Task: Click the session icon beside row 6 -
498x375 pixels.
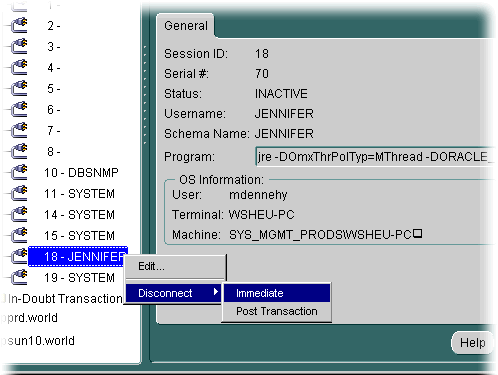Action: click(x=19, y=110)
